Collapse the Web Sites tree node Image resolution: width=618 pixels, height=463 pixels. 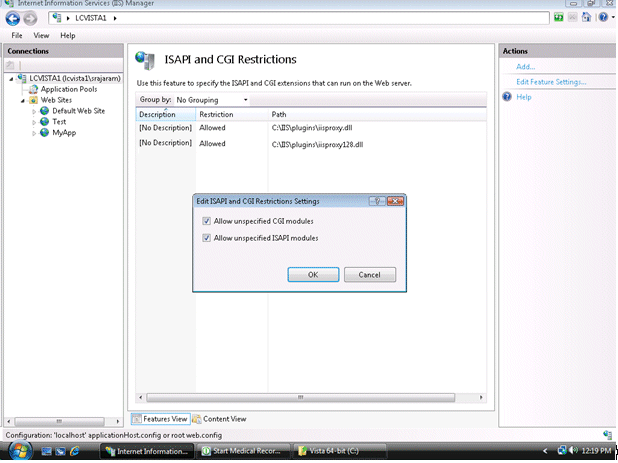23,101
